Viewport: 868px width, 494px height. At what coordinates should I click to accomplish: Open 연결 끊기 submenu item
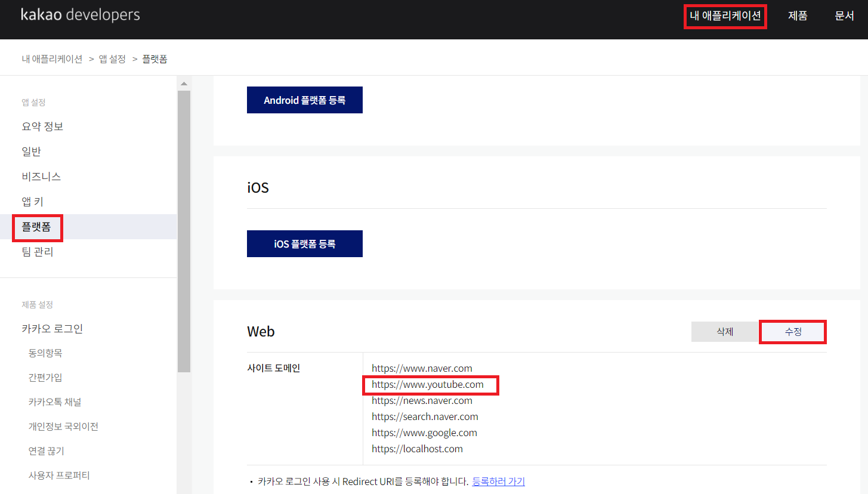[x=46, y=451]
